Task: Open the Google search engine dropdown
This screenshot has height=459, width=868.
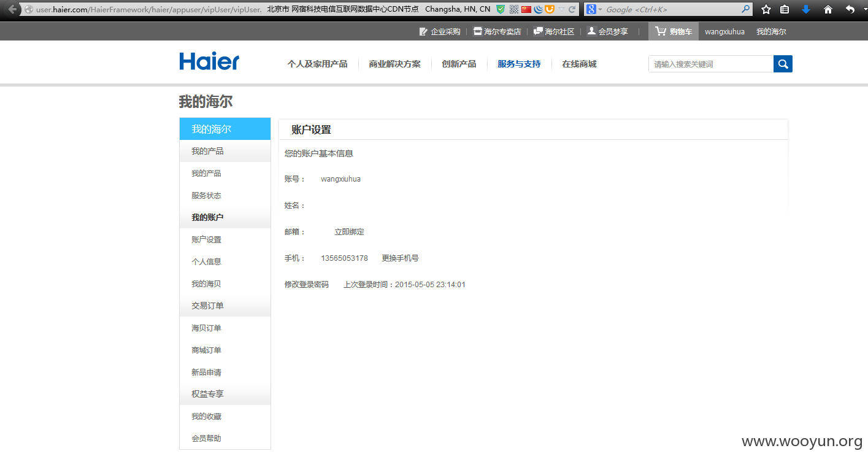Action: pyautogui.click(x=594, y=9)
